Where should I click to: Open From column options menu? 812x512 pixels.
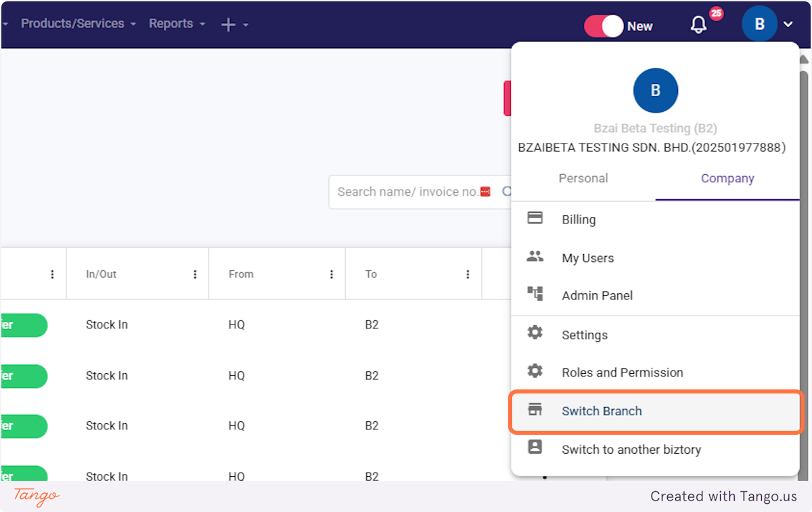click(x=332, y=274)
